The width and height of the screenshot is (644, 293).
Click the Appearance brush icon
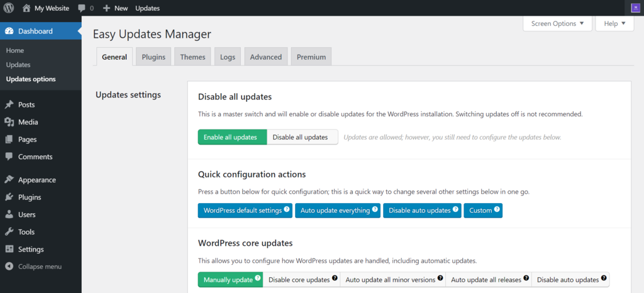click(9, 180)
